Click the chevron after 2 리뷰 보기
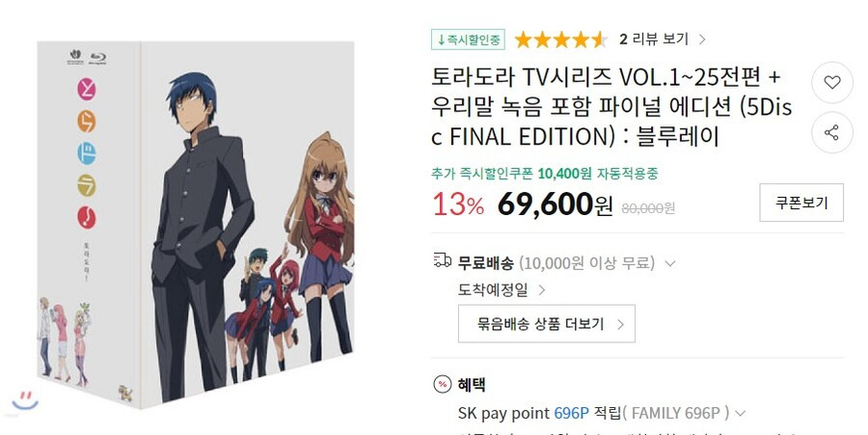 coord(702,40)
